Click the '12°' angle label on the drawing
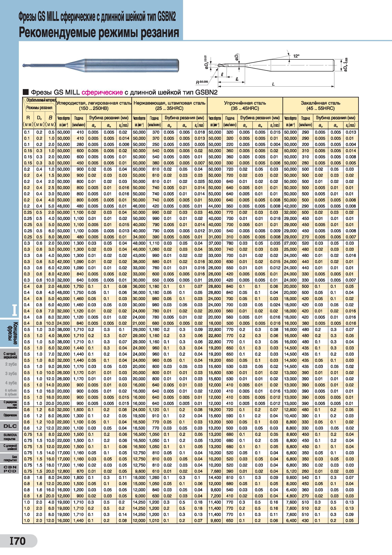This screenshot has width=392, height=555. [x=296, y=56]
